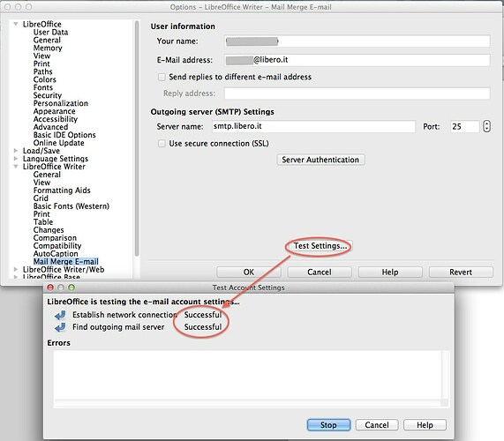Click the Errors list vertical scrollbar
Image resolution: width=504 pixels, height=441 pixels.
pyautogui.click(x=445, y=375)
